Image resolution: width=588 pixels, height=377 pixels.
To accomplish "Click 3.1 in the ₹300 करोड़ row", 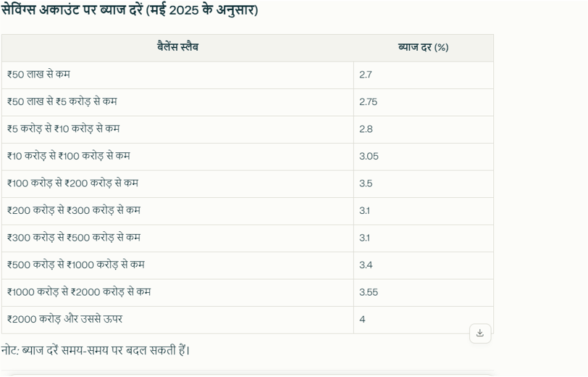I will (x=364, y=238).
